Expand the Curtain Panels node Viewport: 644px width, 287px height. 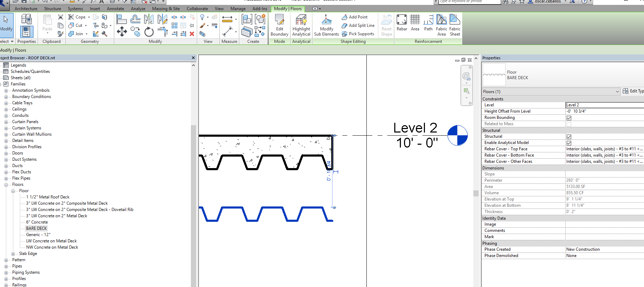6,122
